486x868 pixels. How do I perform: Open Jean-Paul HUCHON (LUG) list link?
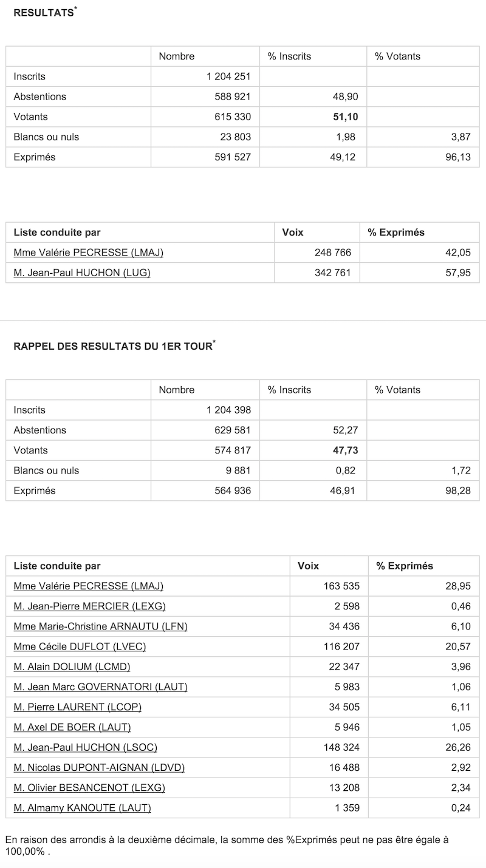click(81, 273)
